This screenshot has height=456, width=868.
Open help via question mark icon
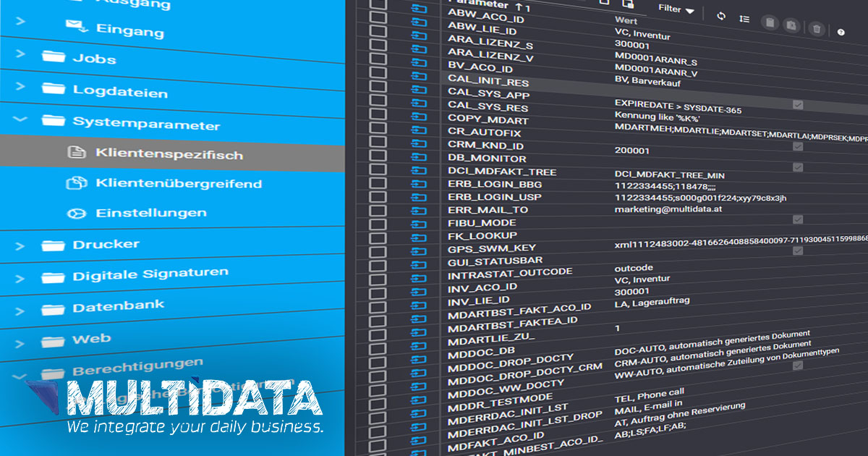click(841, 32)
